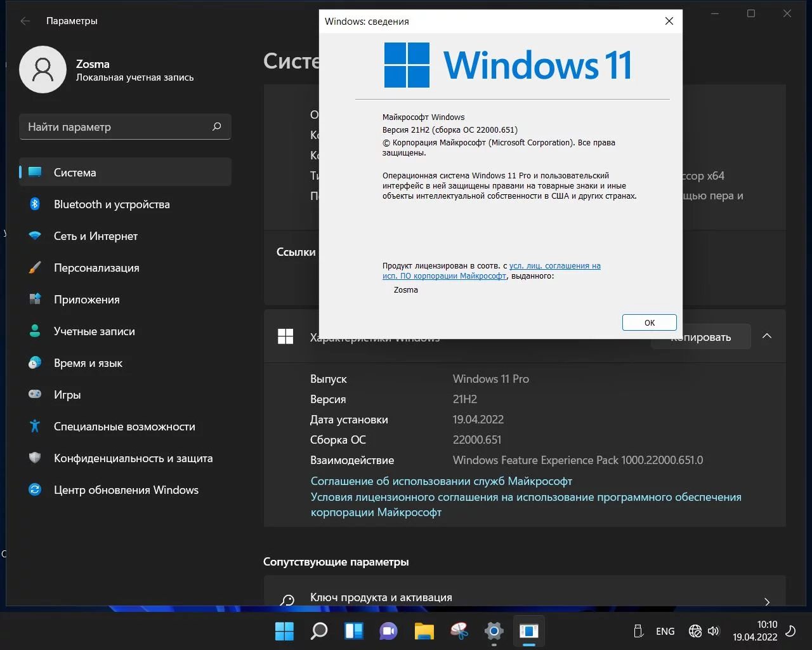Open Bluetooth и устройства settings
This screenshot has height=650, width=812.
tap(125, 204)
